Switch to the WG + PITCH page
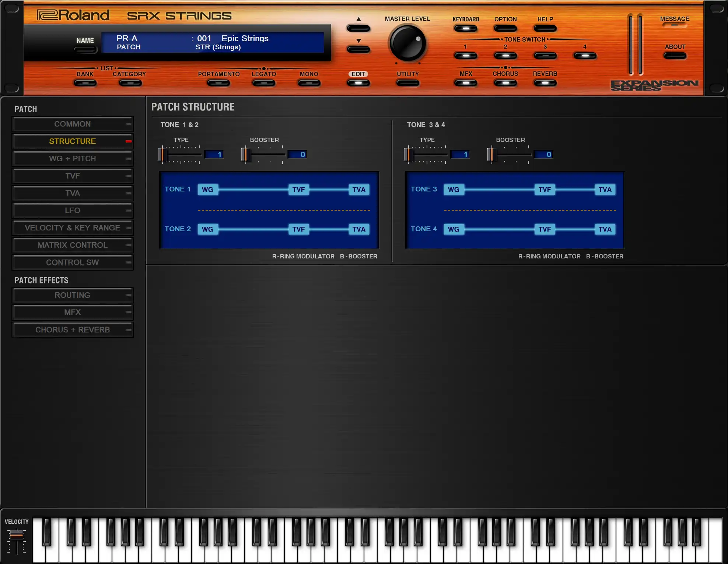 pos(73,159)
